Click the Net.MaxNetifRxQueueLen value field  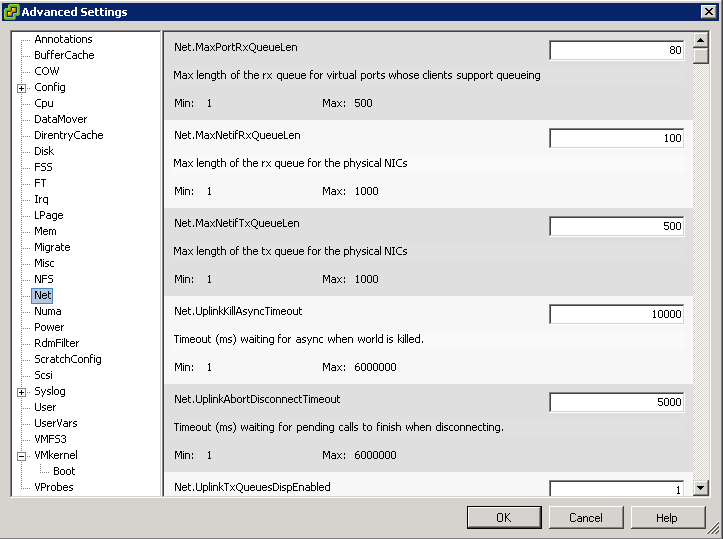coord(616,138)
